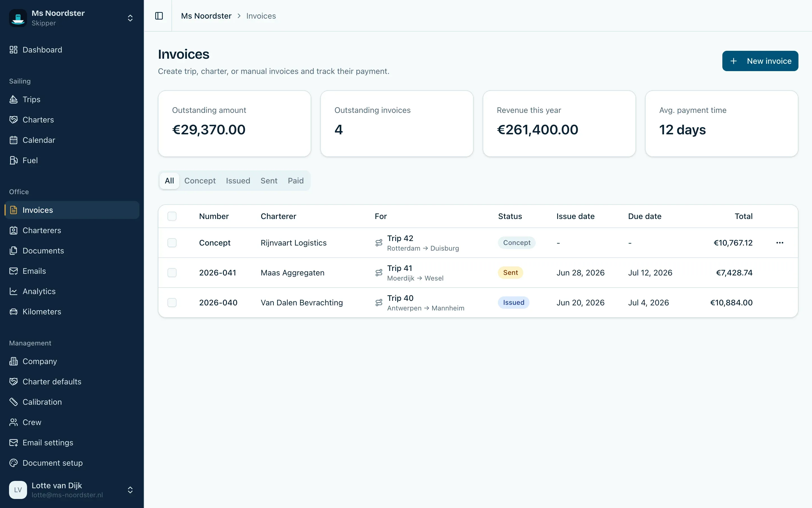The width and height of the screenshot is (812, 508).
Task: Click the New invoice button
Action: (x=760, y=61)
